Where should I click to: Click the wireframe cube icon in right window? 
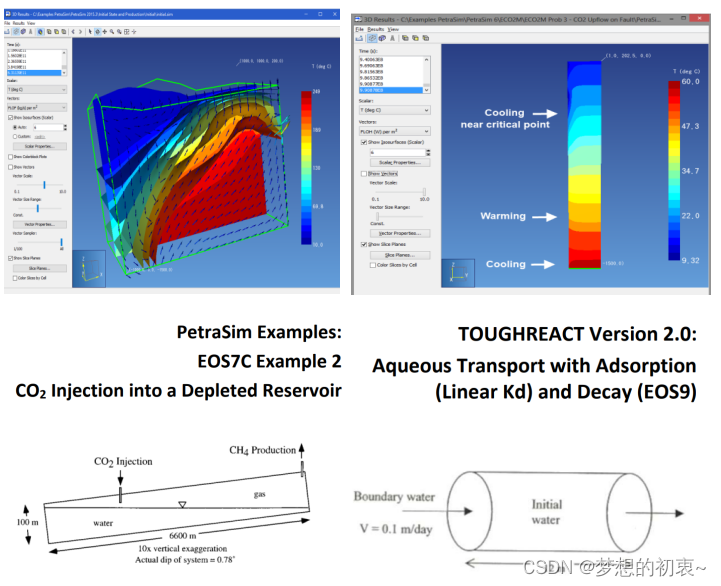pos(372,38)
